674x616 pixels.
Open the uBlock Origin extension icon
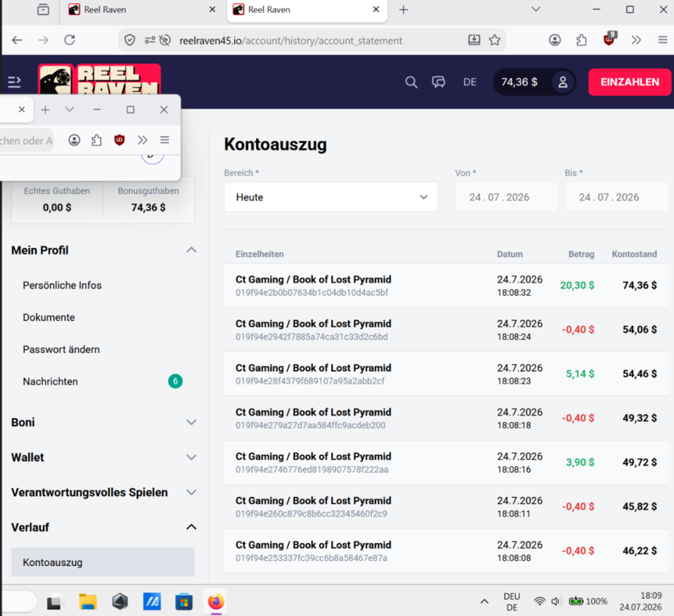(x=609, y=39)
